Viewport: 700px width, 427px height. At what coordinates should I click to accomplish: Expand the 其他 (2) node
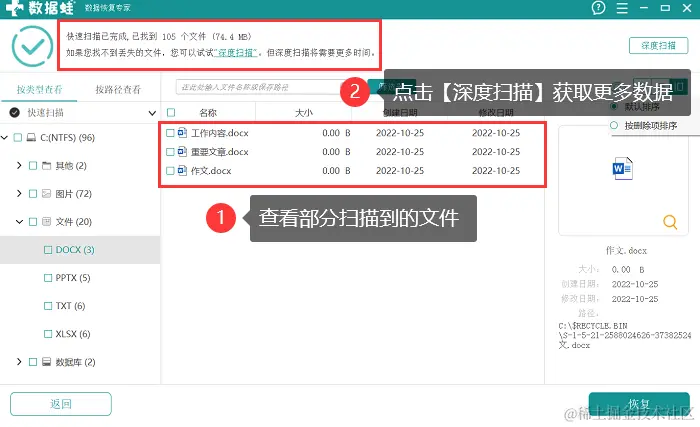click(x=19, y=166)
